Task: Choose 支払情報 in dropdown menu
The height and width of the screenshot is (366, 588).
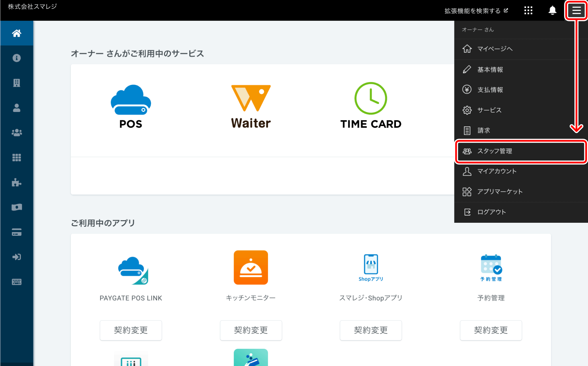Action: pyautogui.click(x=490, y=90)
